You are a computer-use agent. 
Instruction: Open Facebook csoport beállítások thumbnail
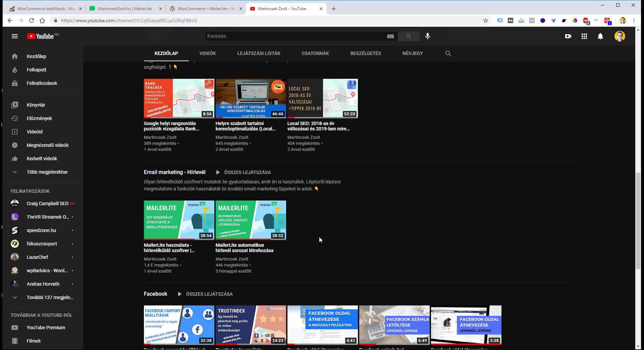coord(179,325)
